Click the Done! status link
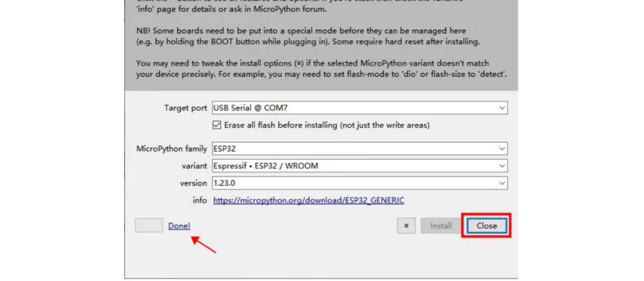The image size is (644, 281). click(x=179, y=226)
